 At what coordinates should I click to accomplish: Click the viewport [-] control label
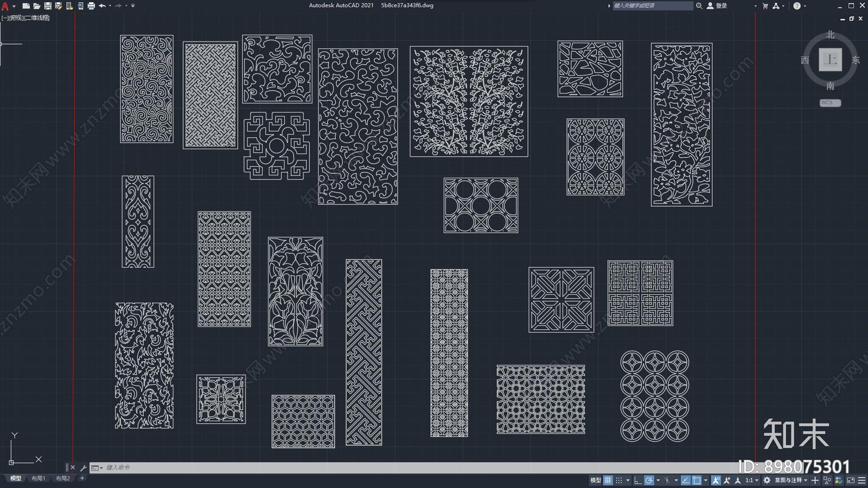pos(4,18)
